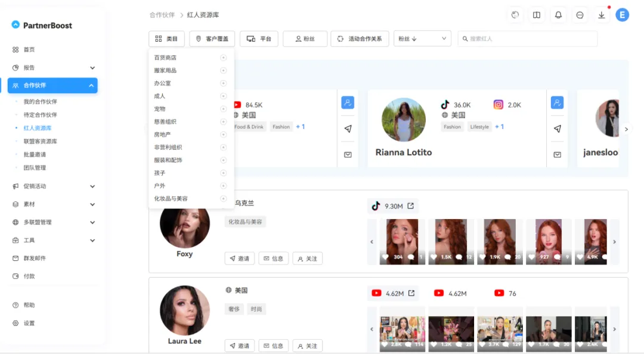This screenshot has height=354, width=644.
Task: Click Rianna Lotito's Instagram icon
Action: tap(498, 104)
